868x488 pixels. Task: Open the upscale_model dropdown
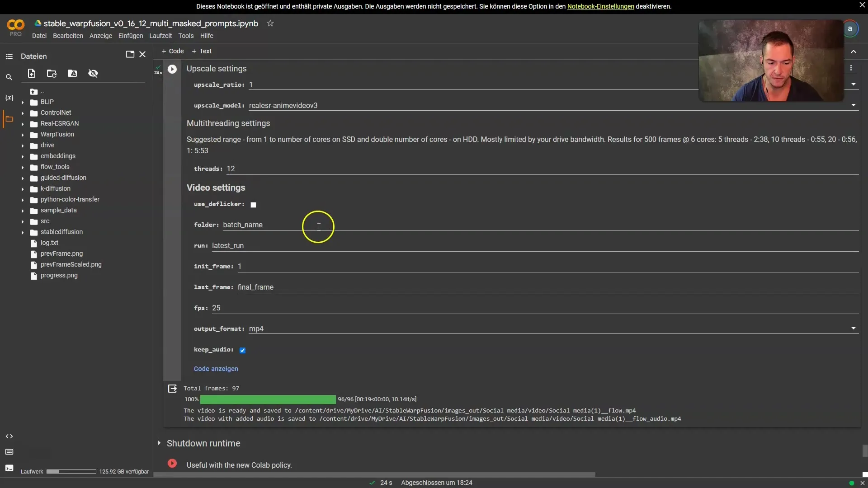pos(553,105)
